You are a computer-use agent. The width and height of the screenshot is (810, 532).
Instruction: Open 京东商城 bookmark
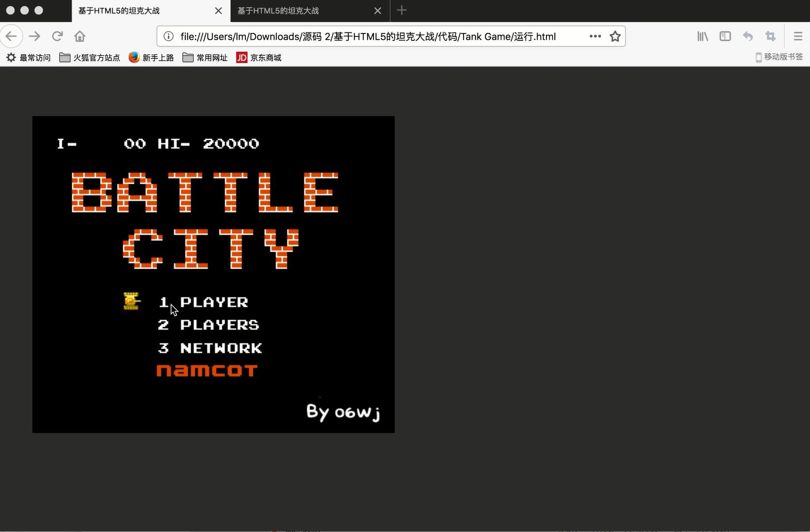click(259, 58)
